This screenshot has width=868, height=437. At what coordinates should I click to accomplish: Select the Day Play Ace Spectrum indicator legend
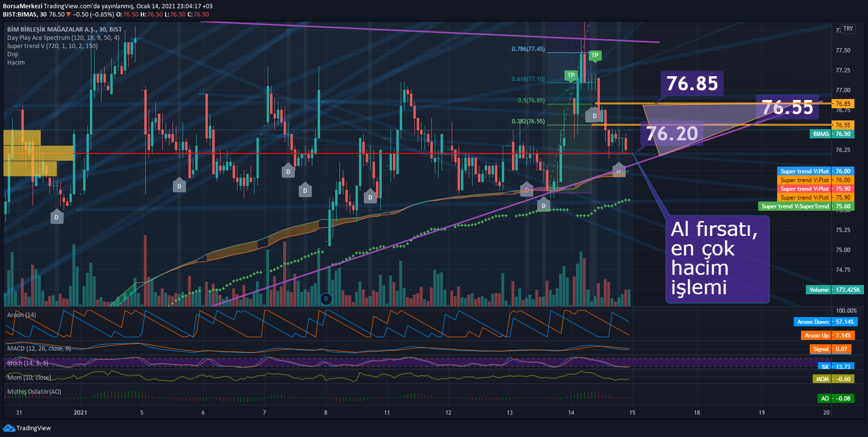pos(63,37)
